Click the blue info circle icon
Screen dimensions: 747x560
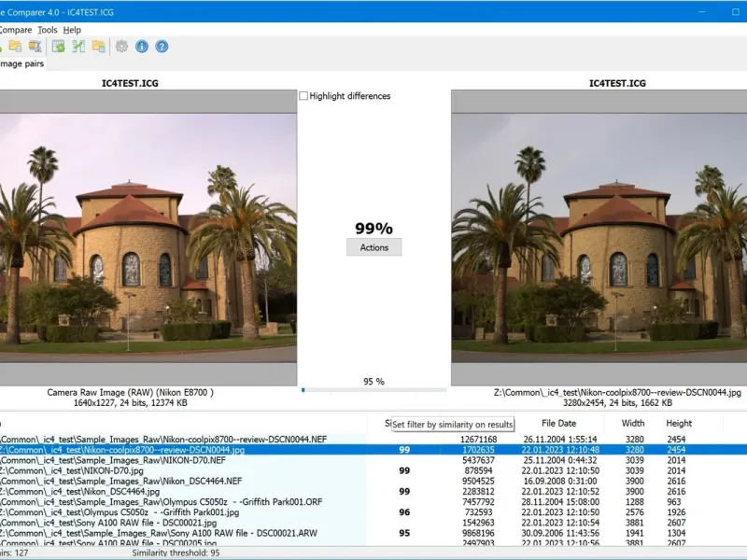(x=142, y=47)
